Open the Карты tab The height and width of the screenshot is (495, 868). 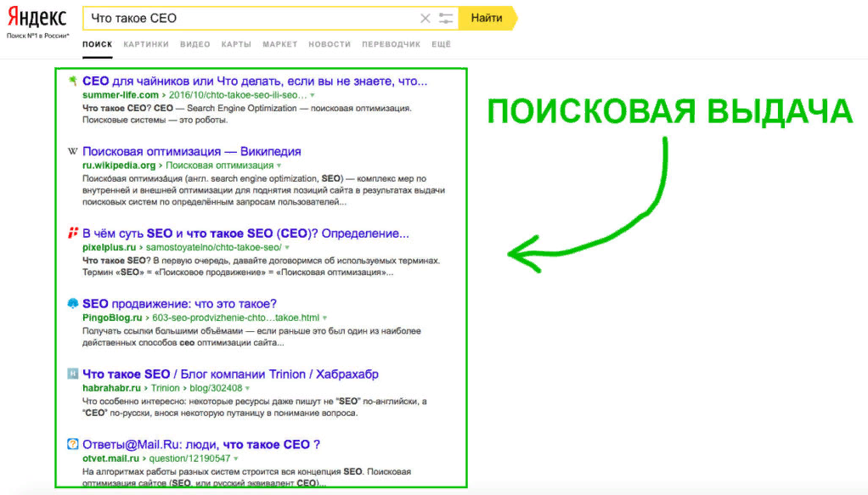pyautogui.click(x=236, y=44)
